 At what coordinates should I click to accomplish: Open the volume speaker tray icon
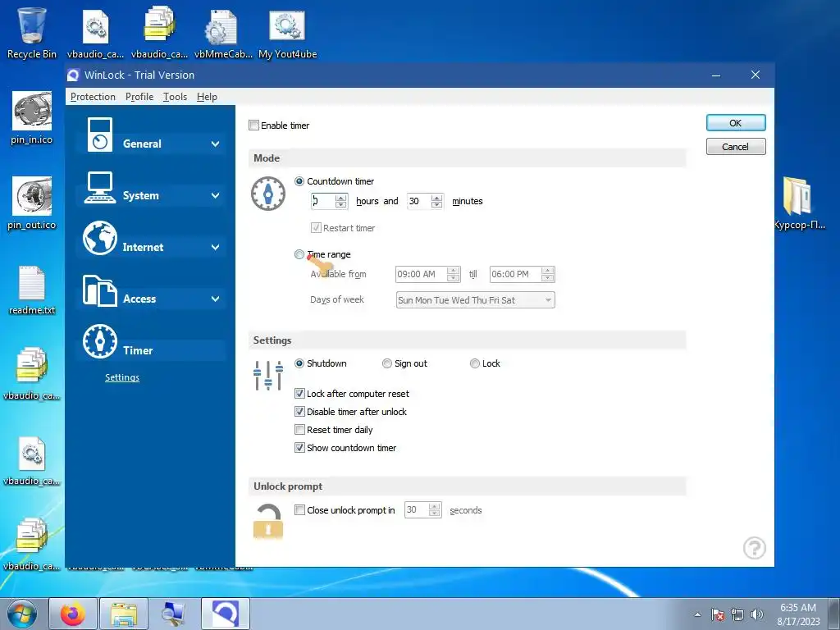click(x=756, y=614)
